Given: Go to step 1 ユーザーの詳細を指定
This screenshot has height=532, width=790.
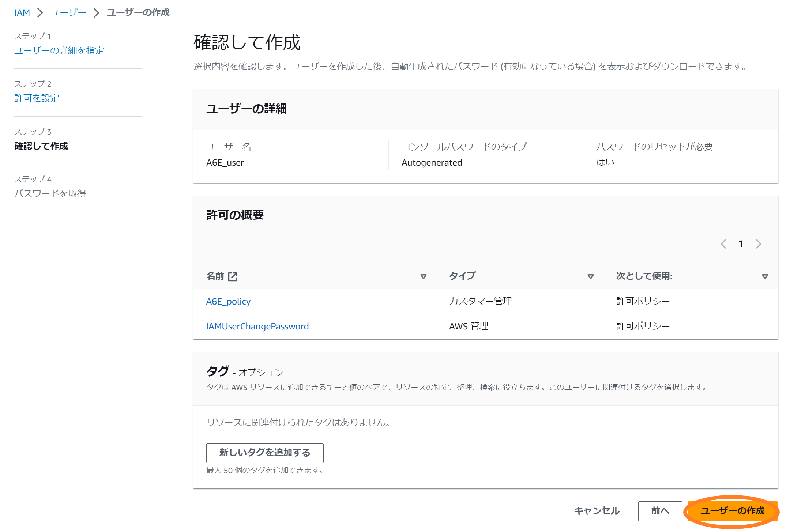Looking at the screenshot, I should pos(59,50).
